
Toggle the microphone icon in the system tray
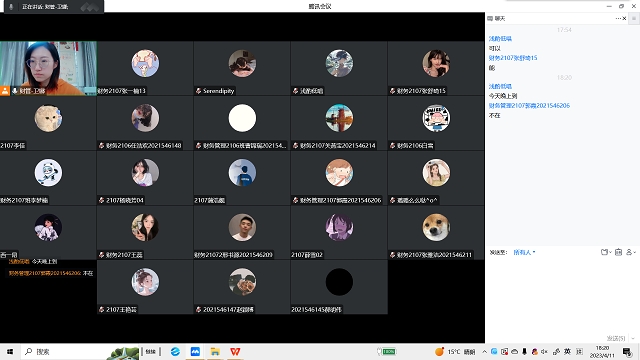(x=524, y=351)
